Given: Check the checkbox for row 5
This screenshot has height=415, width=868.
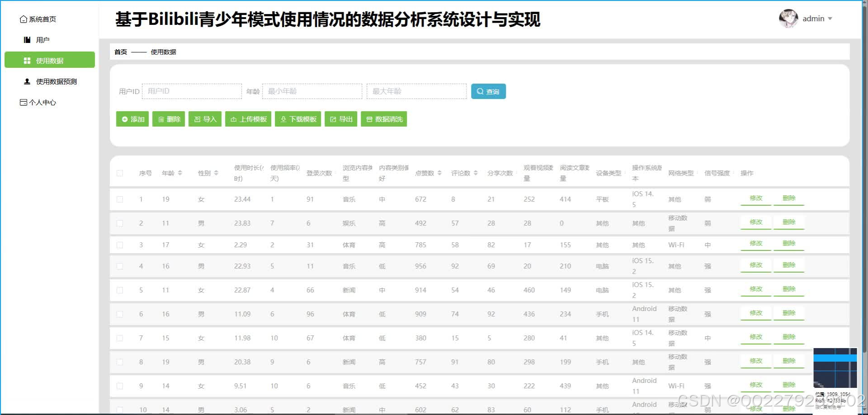Looking at the screenshot, I should [x=120, y=290].
